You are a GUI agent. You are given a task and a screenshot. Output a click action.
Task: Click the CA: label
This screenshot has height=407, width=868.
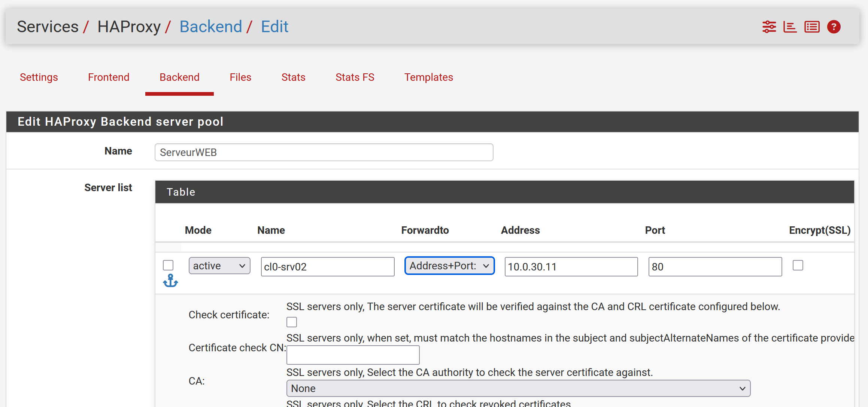pos(197,381)
